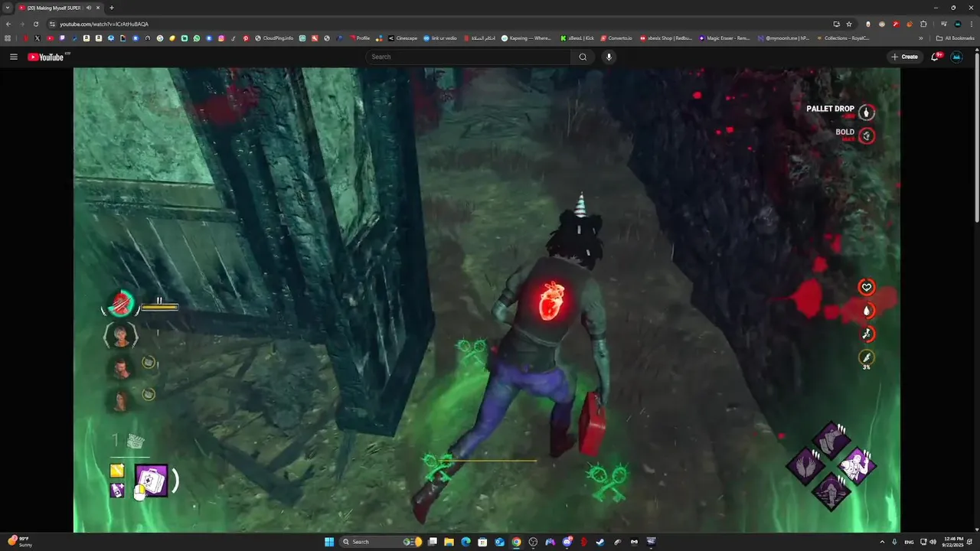Open the Converto.io bookmark
Viewport: 980px width, 551px height.
617,38
